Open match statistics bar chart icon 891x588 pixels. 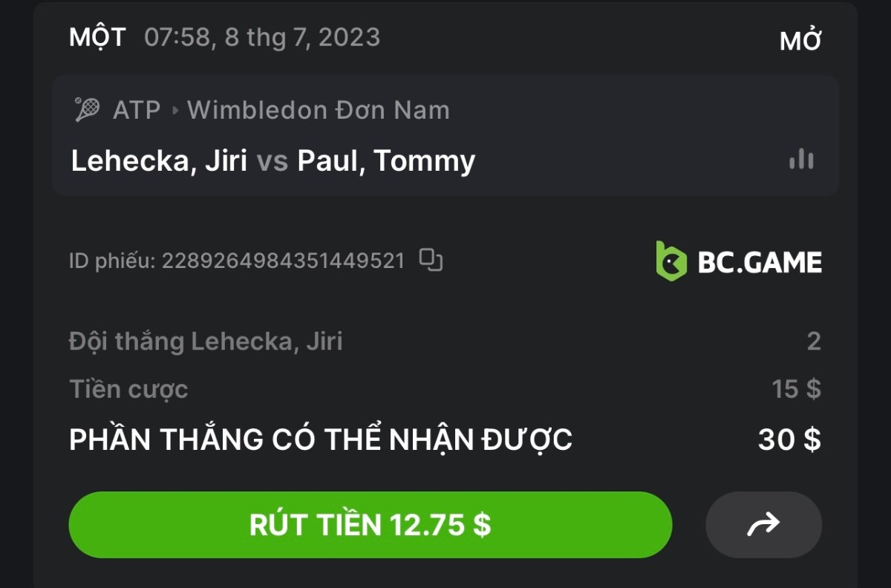click(801, 159)
